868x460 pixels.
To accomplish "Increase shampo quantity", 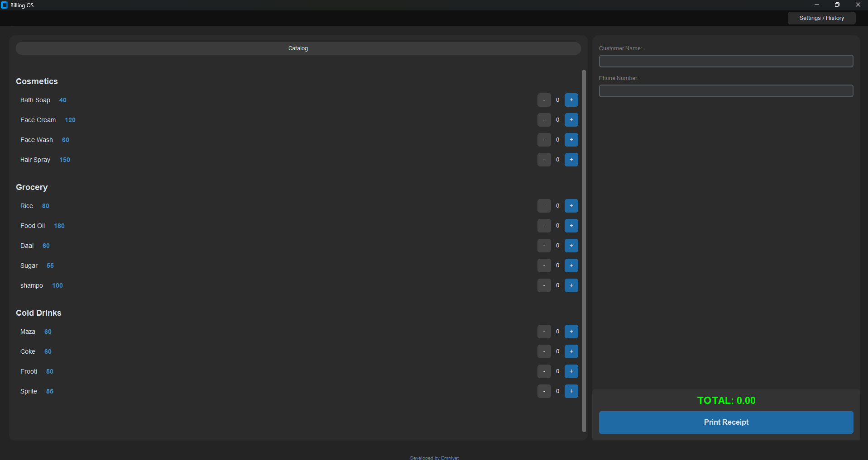I will click(571, 285).
